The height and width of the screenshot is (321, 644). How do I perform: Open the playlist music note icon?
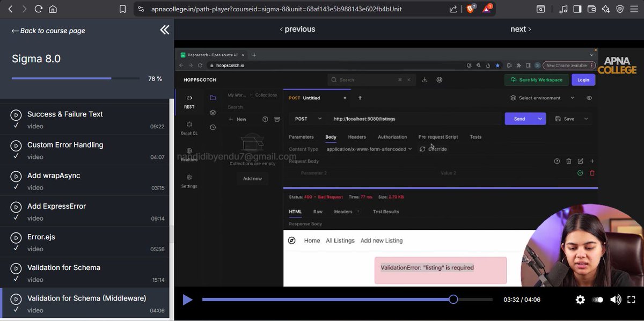tap(563, 9)
